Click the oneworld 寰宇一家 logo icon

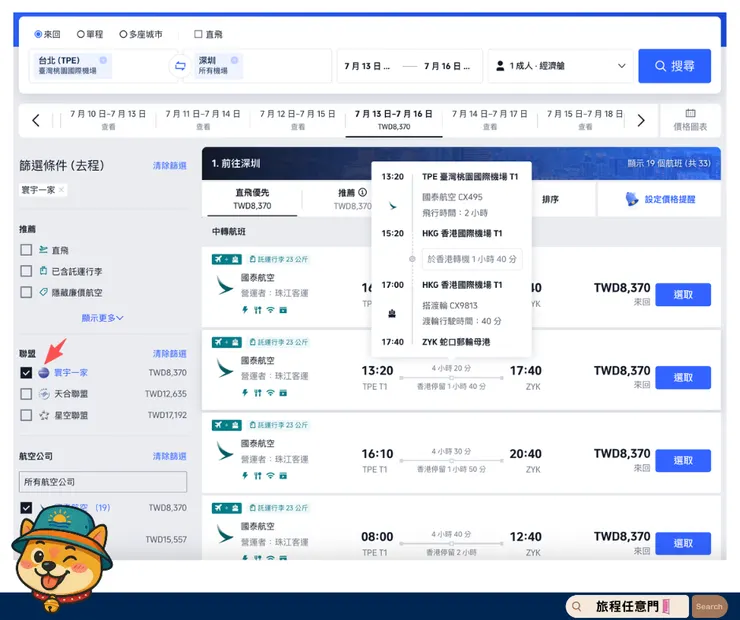[44, 373]
